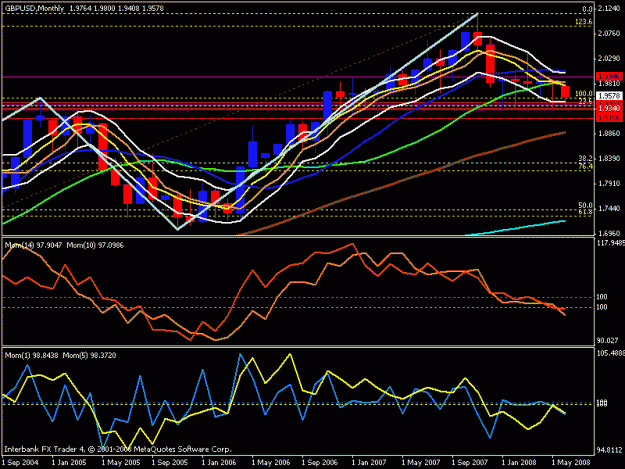Click the 1 May 2007 date label
Image resolution: width=625 pixels, height=469 pixels.
coord(421,462)
